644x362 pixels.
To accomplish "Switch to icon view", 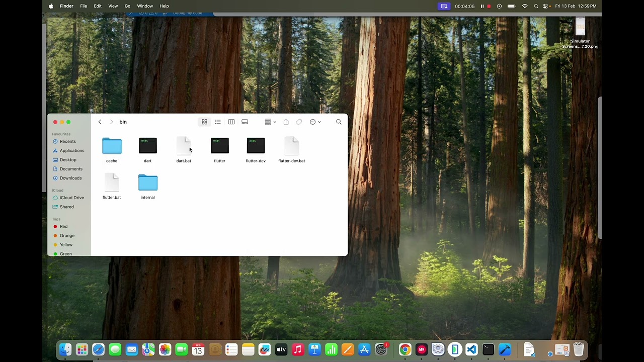I will [204, 122].
